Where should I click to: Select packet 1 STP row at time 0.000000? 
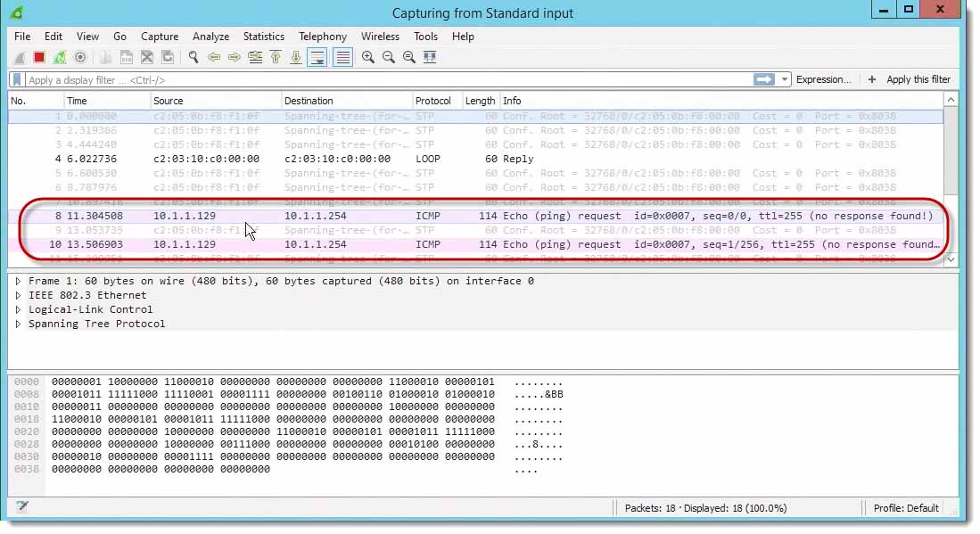(475, 116)
